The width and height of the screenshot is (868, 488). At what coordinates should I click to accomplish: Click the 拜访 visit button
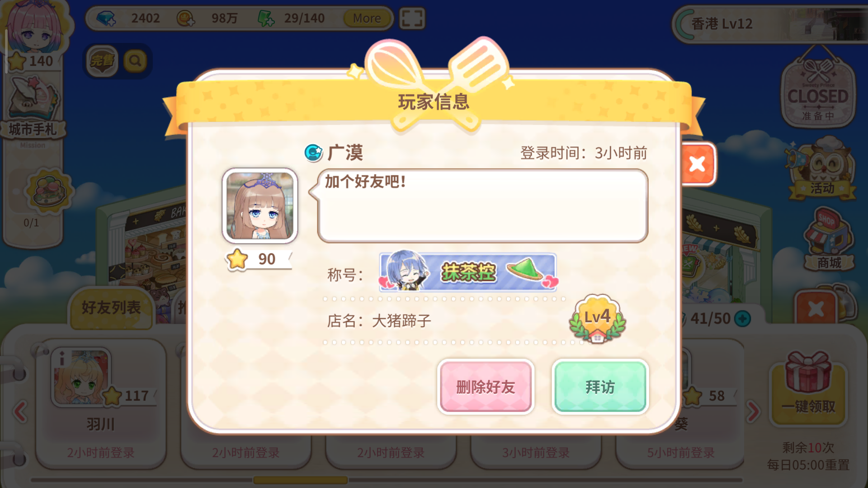coord(600,387)
